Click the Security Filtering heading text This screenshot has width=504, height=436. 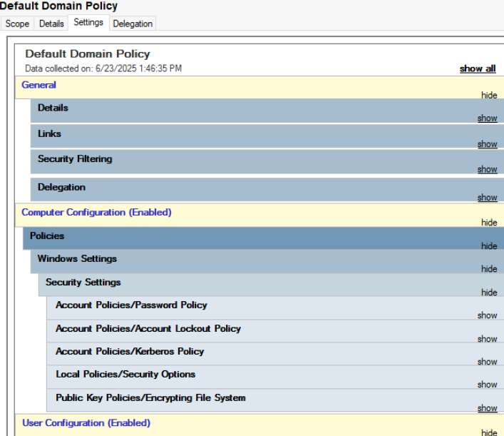[75, 159]
